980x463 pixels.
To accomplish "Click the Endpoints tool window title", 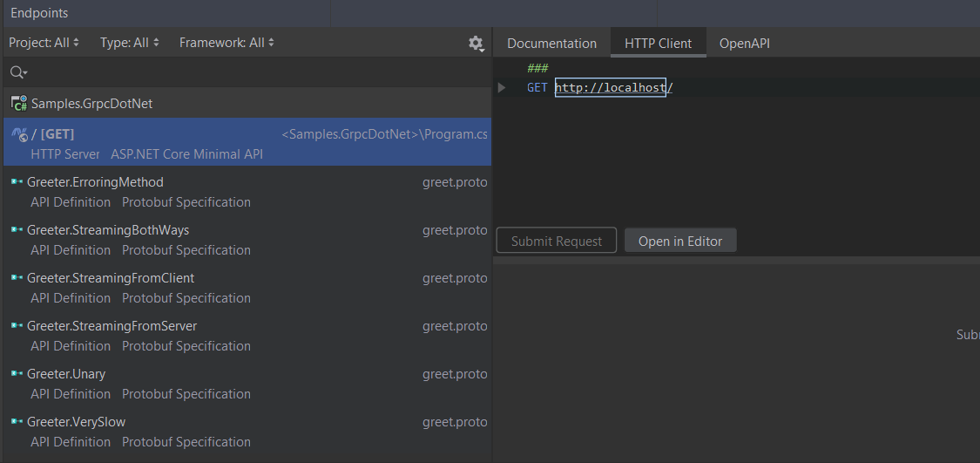I will pyautogui.click(x=39, y=13).
